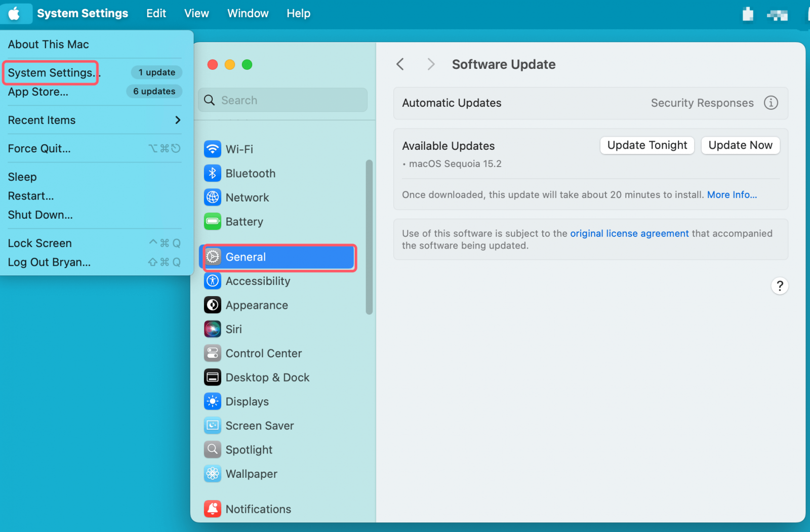810x532 pixels.
Task: Open the More Info… link
Action: (x=732, y=195)
